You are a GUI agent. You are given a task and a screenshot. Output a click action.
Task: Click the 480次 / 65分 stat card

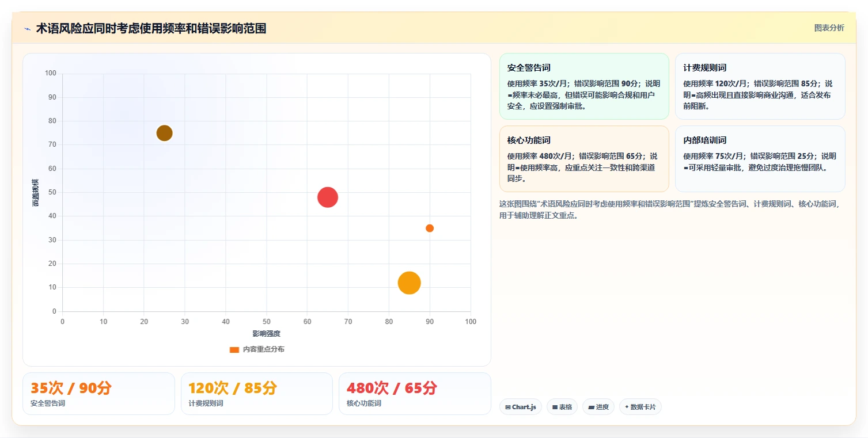tap(415, 394)
